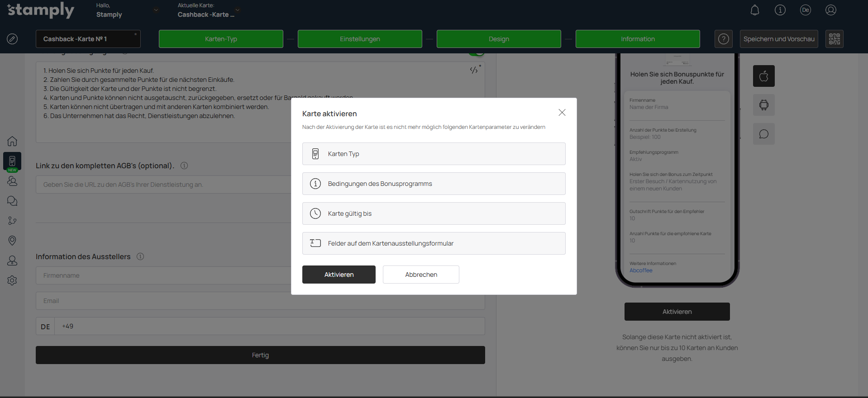The width and height of the screenshot is (868, 398).
Task: Show the Android wallet preview
Action: (763, 105)
